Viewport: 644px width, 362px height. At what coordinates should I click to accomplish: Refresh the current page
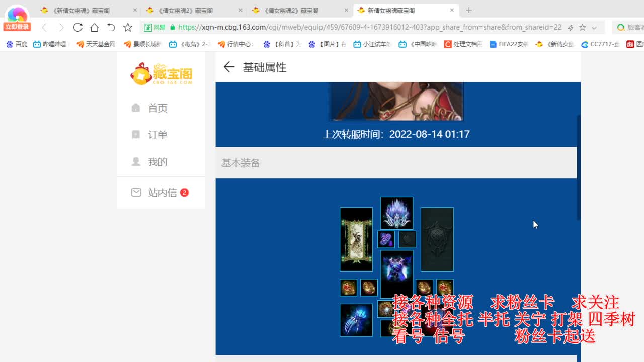77,28
